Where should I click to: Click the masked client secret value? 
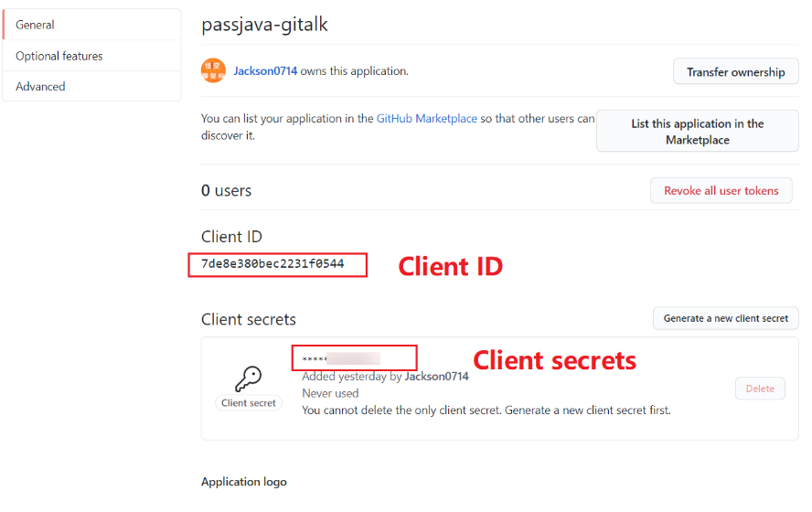point(340,359)
